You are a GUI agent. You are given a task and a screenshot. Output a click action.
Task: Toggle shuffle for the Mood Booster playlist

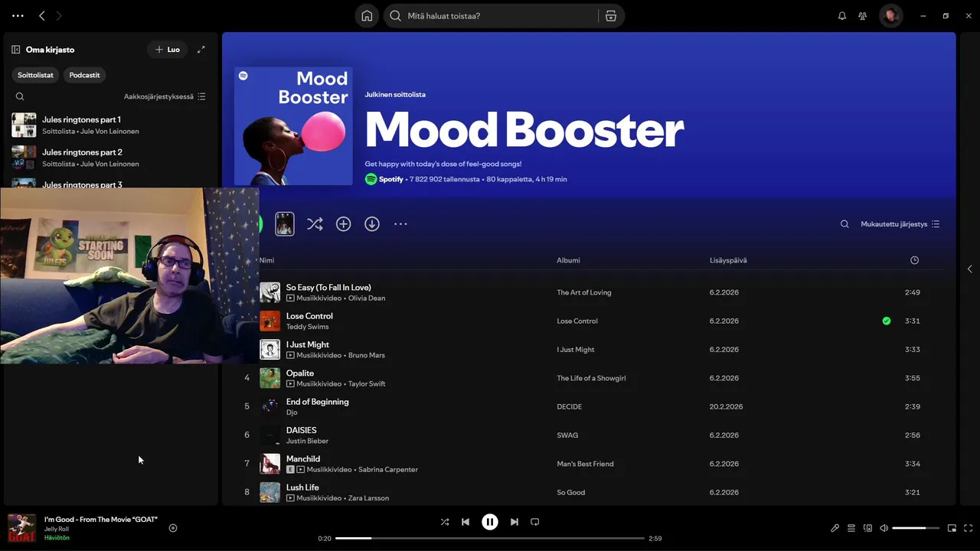tap(315, 224)
